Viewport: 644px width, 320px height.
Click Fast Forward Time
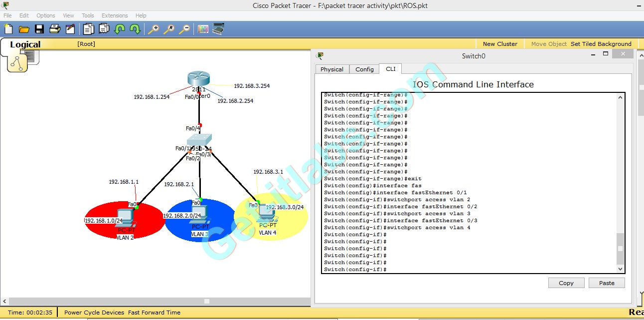[154, 313]
